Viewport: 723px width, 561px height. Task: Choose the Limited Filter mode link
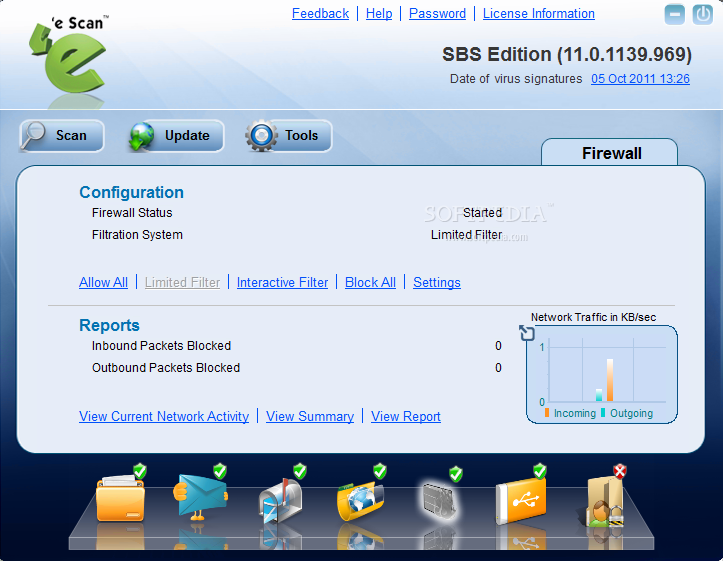point(182,282)
